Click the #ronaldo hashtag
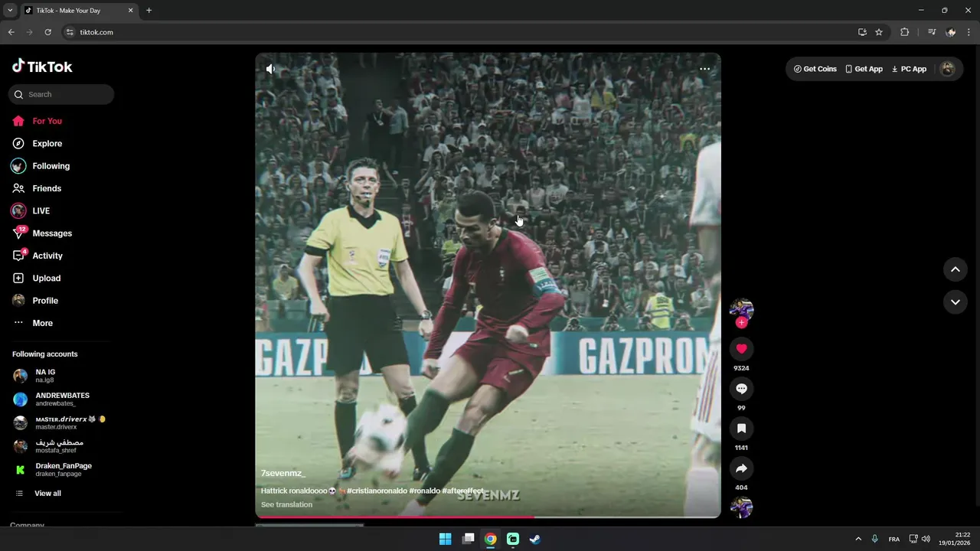980x551 pixels. tap(424, 491)
